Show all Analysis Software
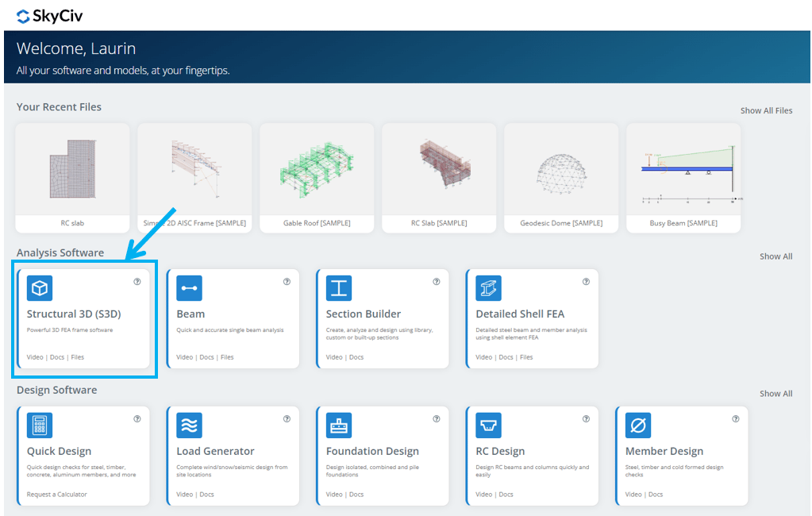Screen dimensions: 812x516 (x=775, y=256)
